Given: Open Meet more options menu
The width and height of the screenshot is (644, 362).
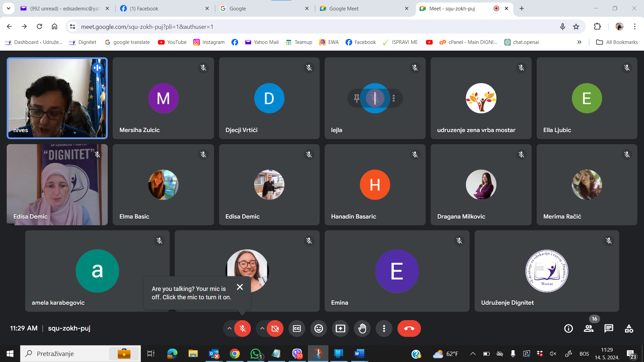Looking at the screenshot, I should pyautogui.click(x=384, y=328).
